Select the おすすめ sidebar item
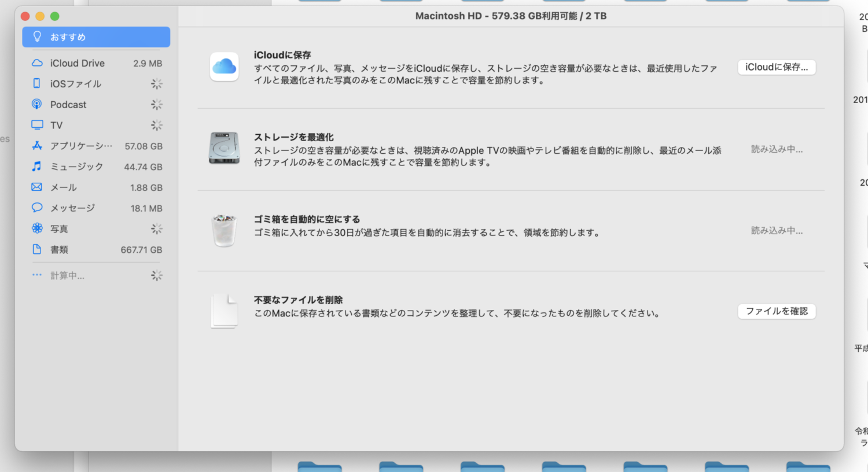The width and height of the screenshot is (868, 472). pyautogui.click(x=96, y=37)
